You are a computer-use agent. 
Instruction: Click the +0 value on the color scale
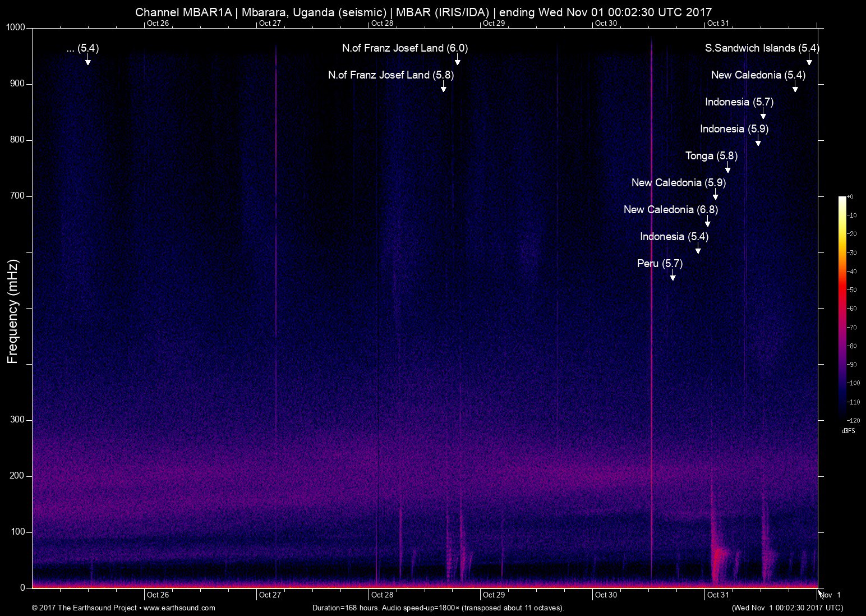[x=850, y=197]
